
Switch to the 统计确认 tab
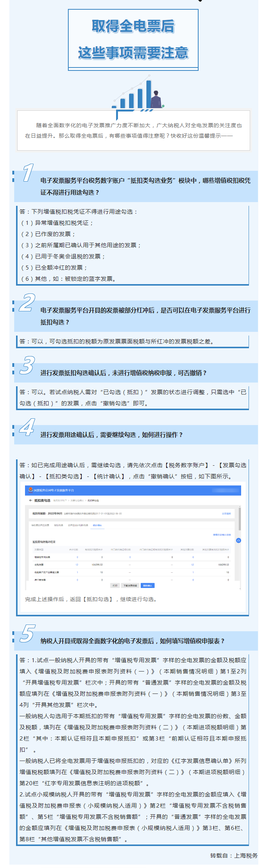click(97, 525)
